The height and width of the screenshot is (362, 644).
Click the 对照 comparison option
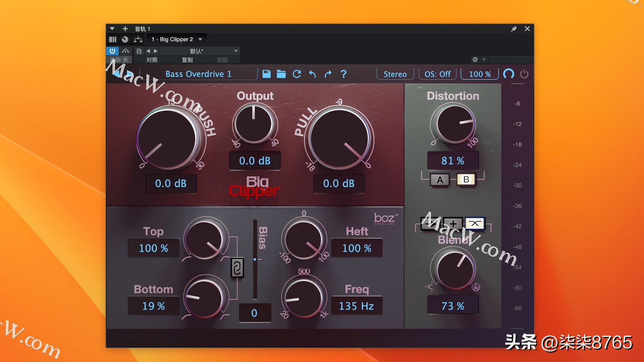153,60
